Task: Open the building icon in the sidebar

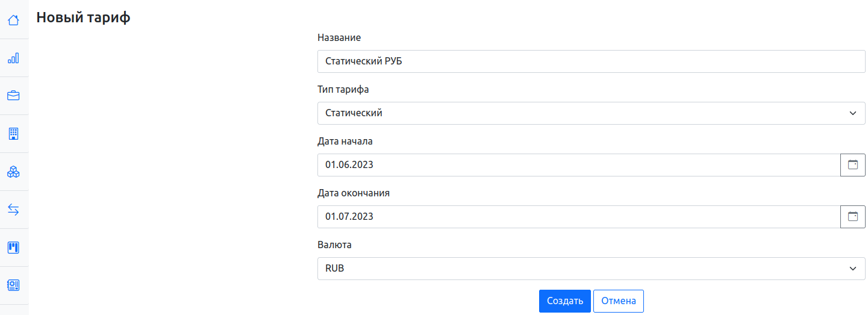Action: (x=13, y=134)
